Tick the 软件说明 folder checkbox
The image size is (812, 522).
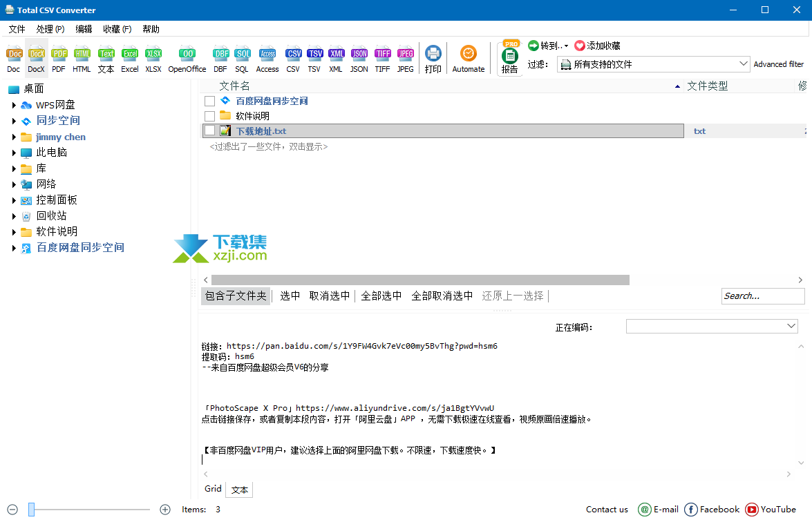point(209,116)
